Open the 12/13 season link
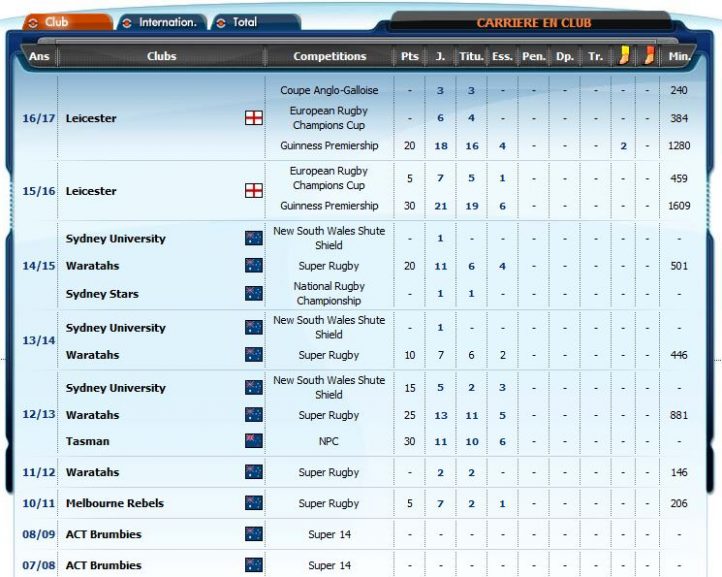The image size is (722, 577). (x=39, y=414)
